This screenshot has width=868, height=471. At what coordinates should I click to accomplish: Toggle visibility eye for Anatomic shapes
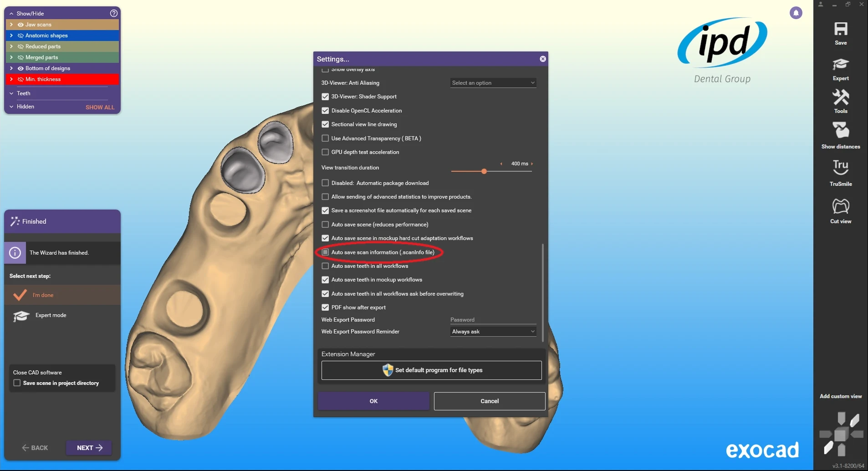pyautogui.click(x=20, y=36)
